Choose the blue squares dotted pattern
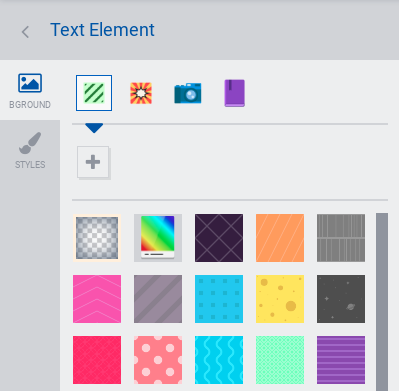399x391 pixels. click(x=219, y=299)
